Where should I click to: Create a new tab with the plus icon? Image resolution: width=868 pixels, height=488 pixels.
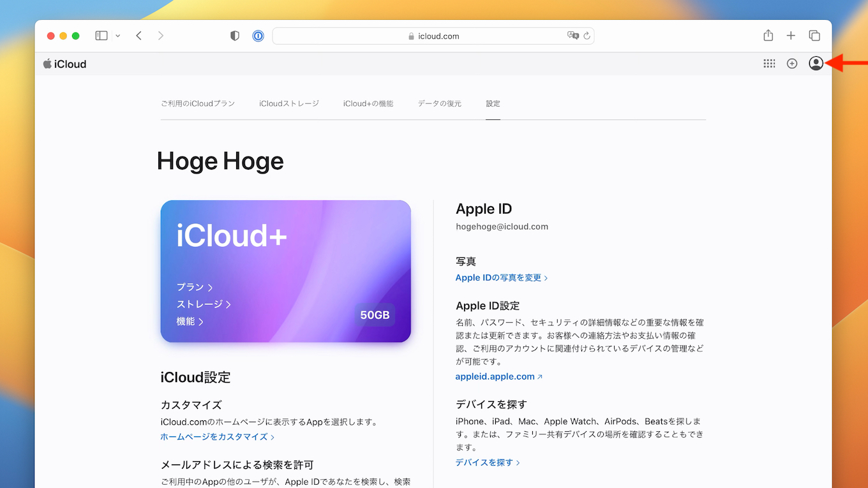[x=791, y=36]
